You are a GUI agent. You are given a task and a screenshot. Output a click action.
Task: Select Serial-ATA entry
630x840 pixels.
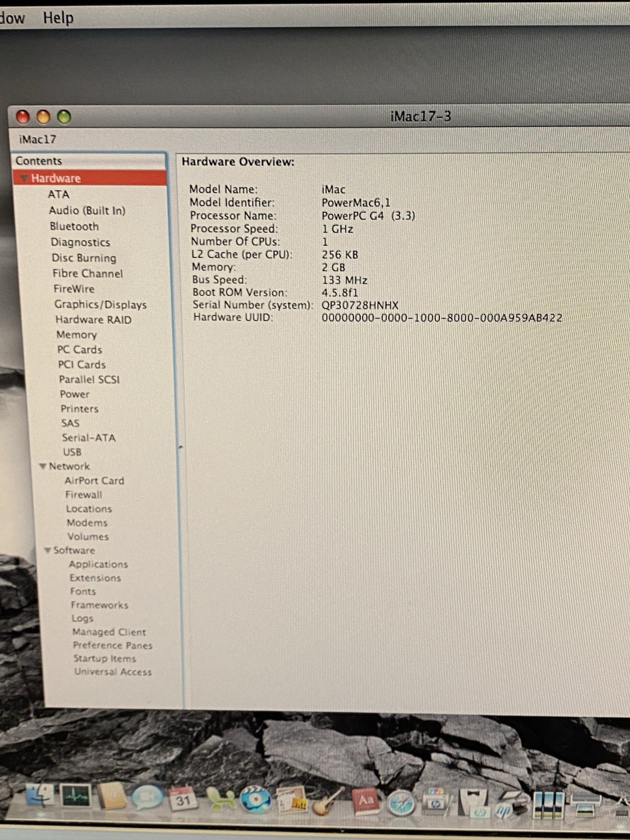pyautogui.click(x=89, y=437)
